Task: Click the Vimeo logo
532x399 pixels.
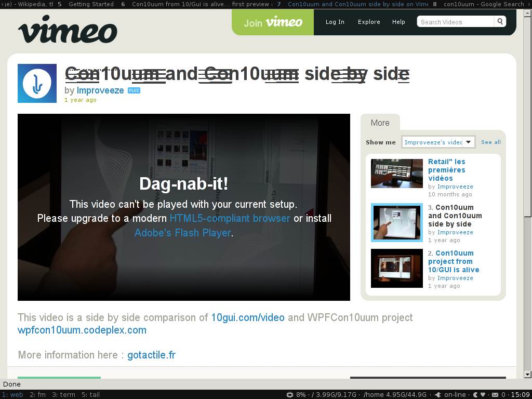Action: tap(68, 29)
